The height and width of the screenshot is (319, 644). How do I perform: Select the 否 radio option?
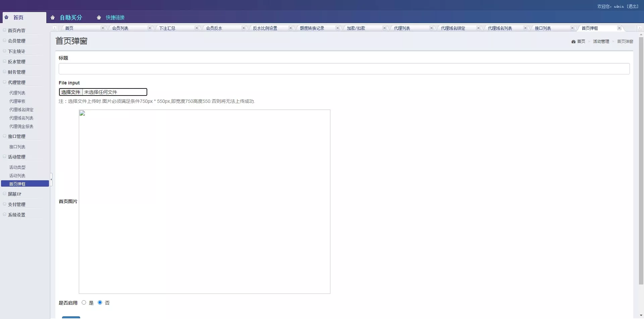pos(100,302)
